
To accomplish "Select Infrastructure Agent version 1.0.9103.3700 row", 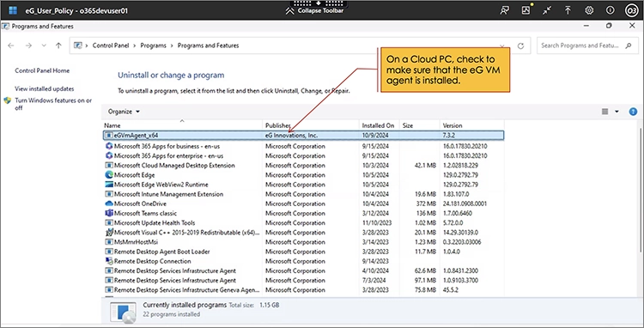I will coord(303,281).
